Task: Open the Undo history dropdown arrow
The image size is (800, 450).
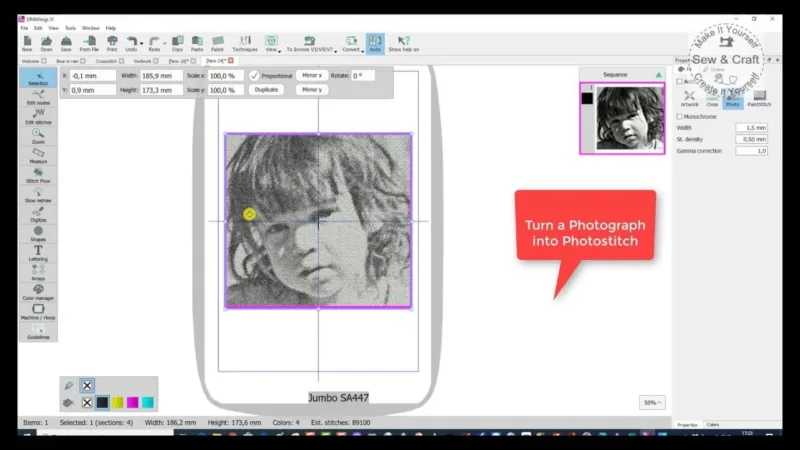Action: click(x=141, y=44)
